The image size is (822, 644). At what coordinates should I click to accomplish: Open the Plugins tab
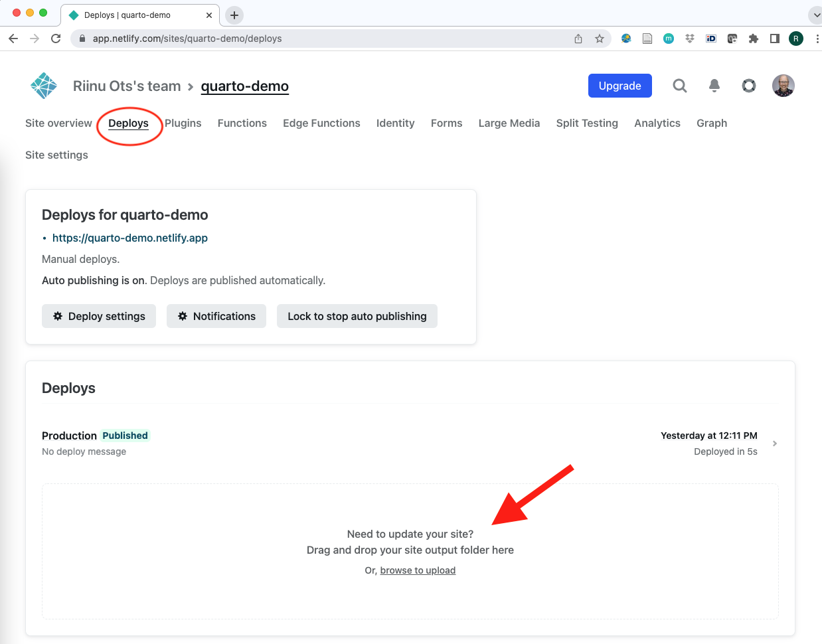click(183, 123)
